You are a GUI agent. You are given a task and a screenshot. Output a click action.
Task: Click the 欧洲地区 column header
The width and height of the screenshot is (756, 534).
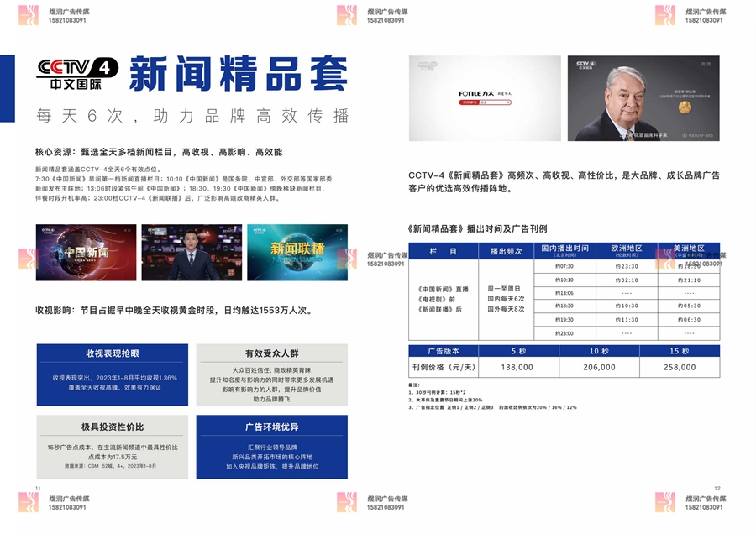(x=627, y=250)
